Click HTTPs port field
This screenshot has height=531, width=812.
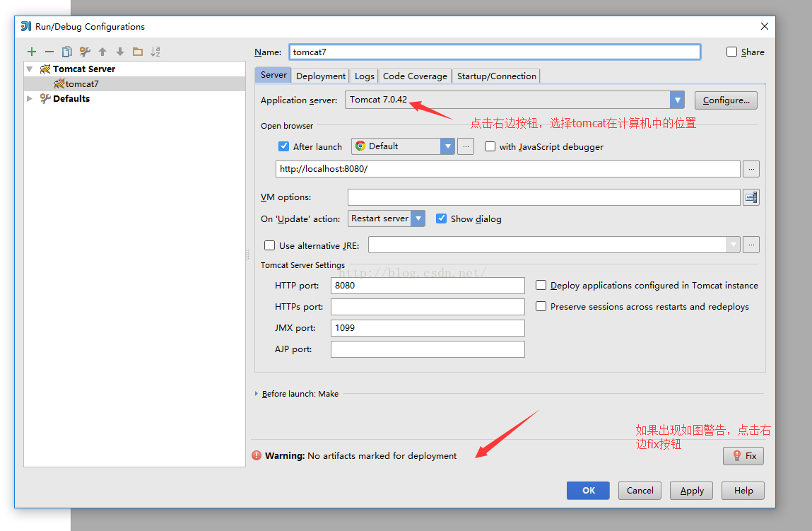point(428,307)
